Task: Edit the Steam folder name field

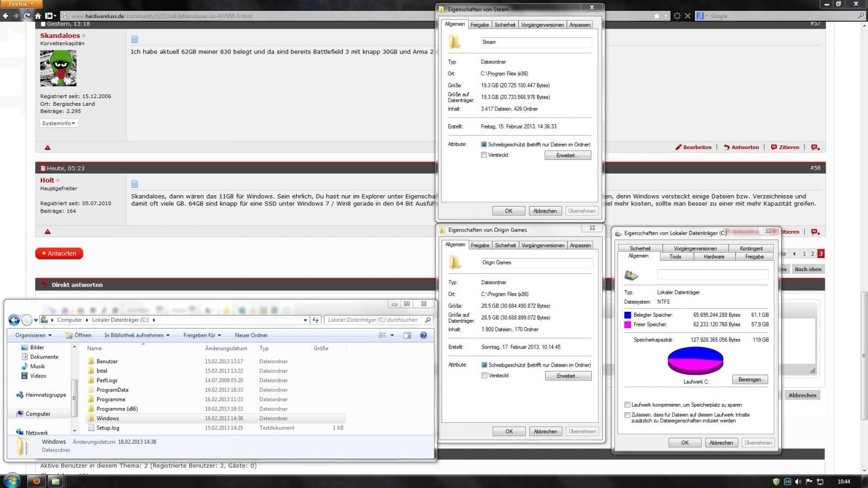Action: (x=535, y=42)
